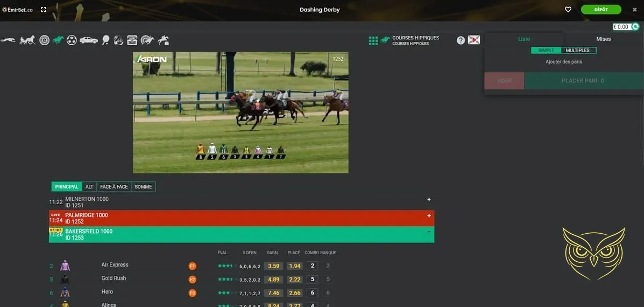The height and width of the screenshot is (307, 644).
Task: Open the lottery balls game icon
Action: pyautogui.click(x=118, y=40)
